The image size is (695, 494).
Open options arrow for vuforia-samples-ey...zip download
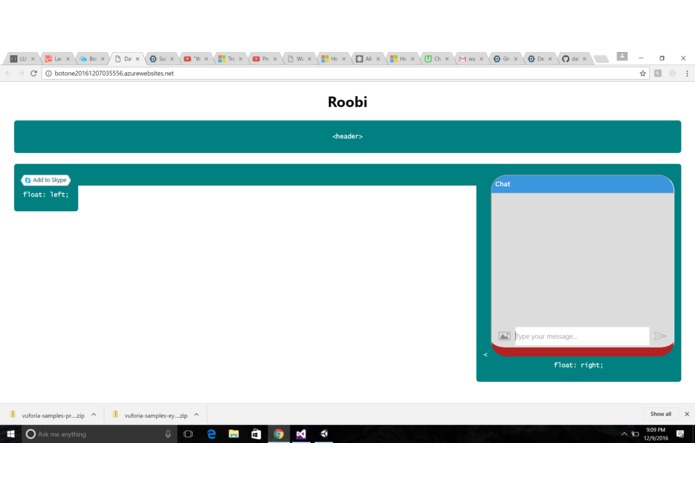[x=196, y=415]
